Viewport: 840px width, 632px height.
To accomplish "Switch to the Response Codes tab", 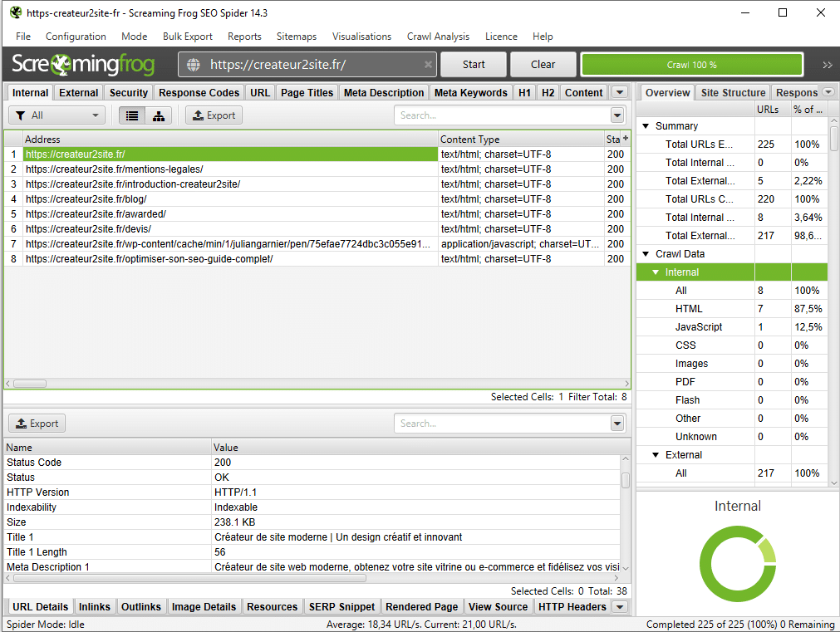I will click(199, 93).
